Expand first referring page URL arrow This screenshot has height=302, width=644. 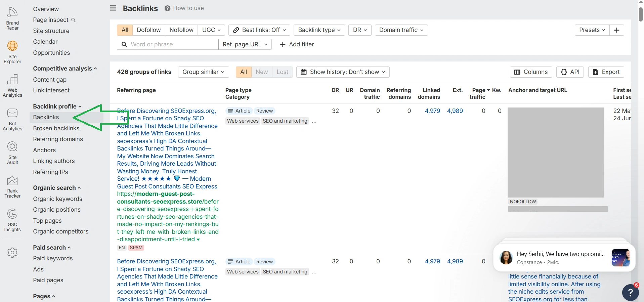(x=198, y=240)
